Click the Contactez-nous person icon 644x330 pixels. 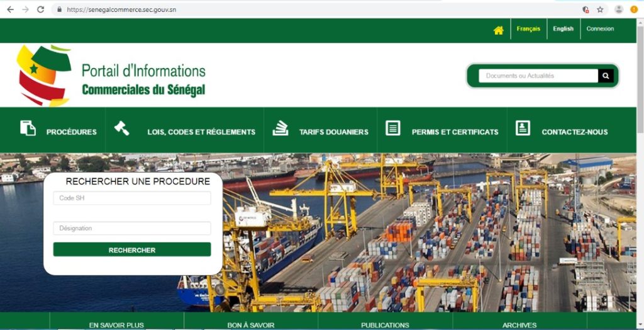[523, 128]
